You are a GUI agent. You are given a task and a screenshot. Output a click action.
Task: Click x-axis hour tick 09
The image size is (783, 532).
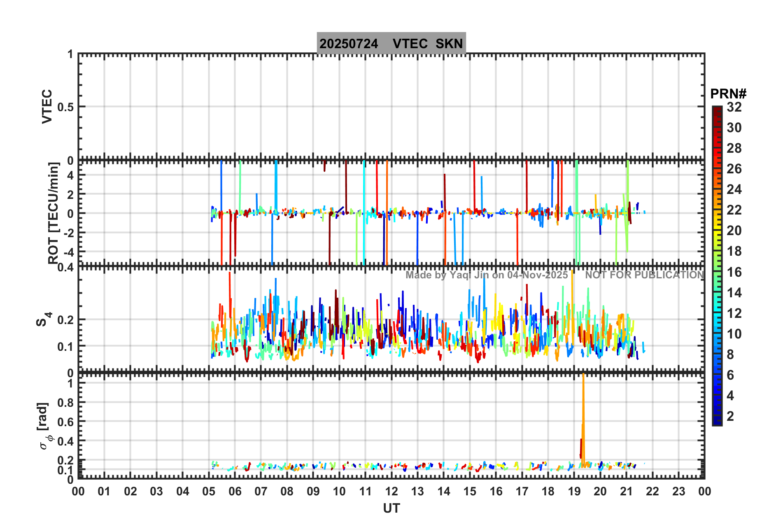pos(313,491)
